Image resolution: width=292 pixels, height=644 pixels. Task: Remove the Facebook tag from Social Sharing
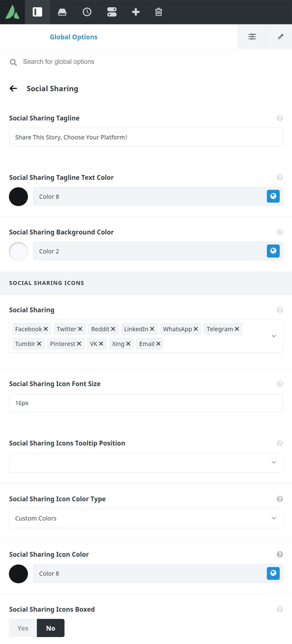(46, 329)
